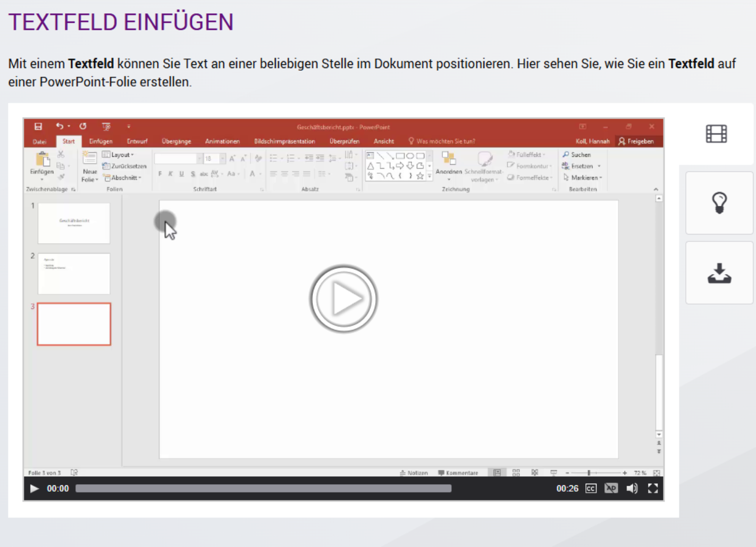The width and height of the screenshot is (756, 547).
Task: Toggle closed captions with CC button
Action: [x=591, y=488]
